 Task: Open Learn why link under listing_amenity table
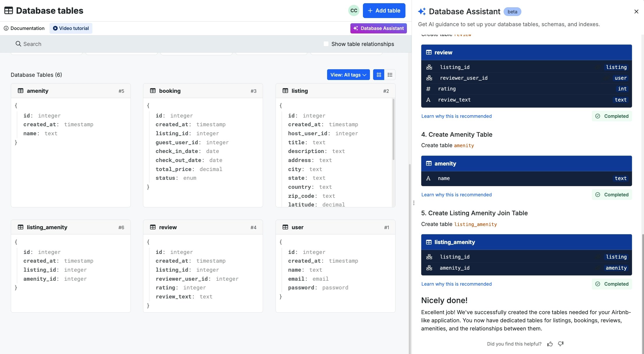[x=456, y=284]
